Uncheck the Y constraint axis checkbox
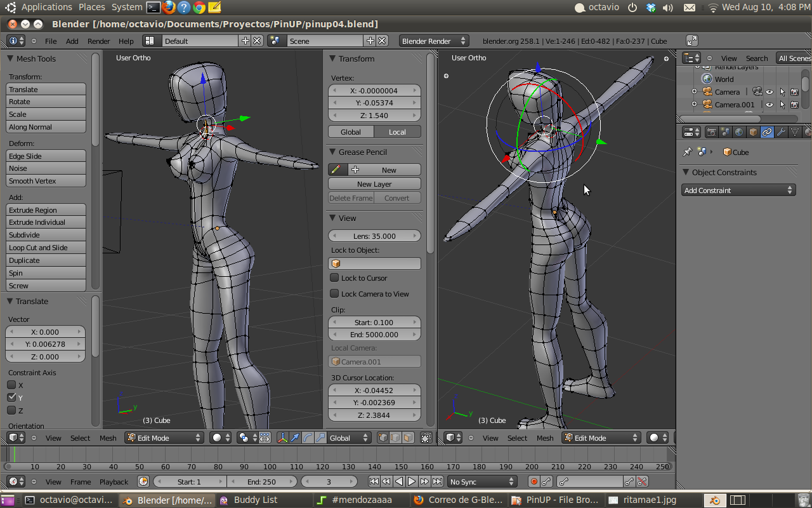This screenshot has width=812, height=508. coord(11,398)
